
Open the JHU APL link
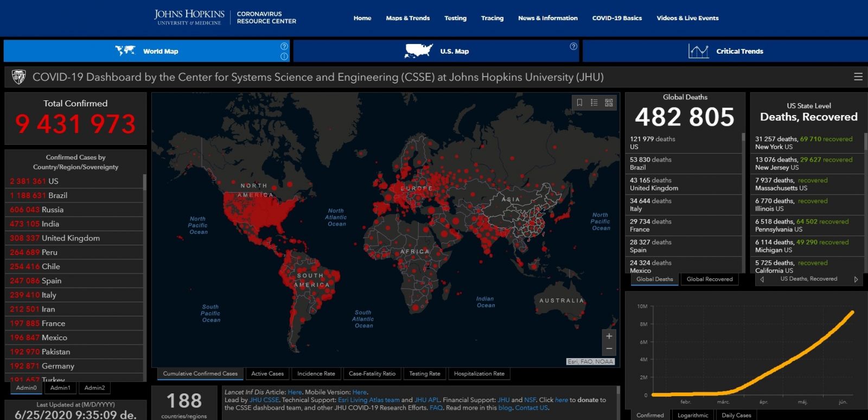[427, 400]
